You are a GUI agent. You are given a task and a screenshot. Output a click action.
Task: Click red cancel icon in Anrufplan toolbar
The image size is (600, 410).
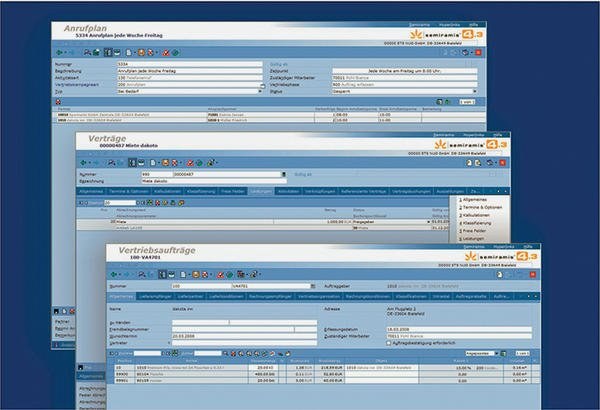pos(166,52)
